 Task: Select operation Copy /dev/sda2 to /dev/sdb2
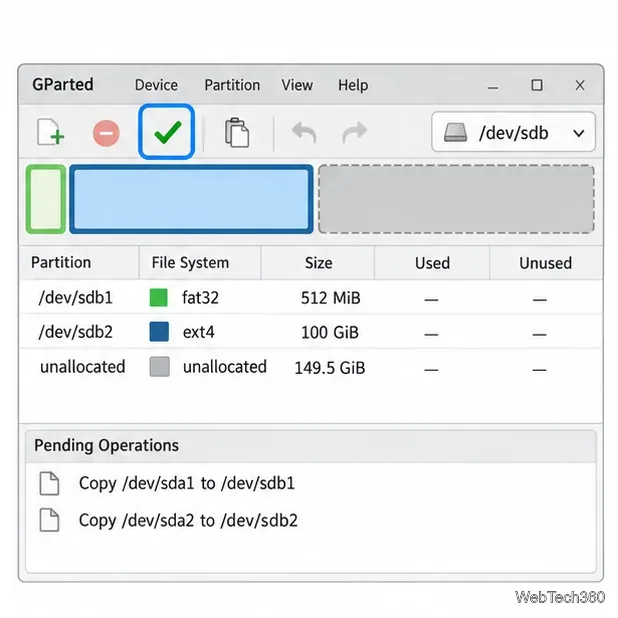pyautogui.click(x=188, y=520)
